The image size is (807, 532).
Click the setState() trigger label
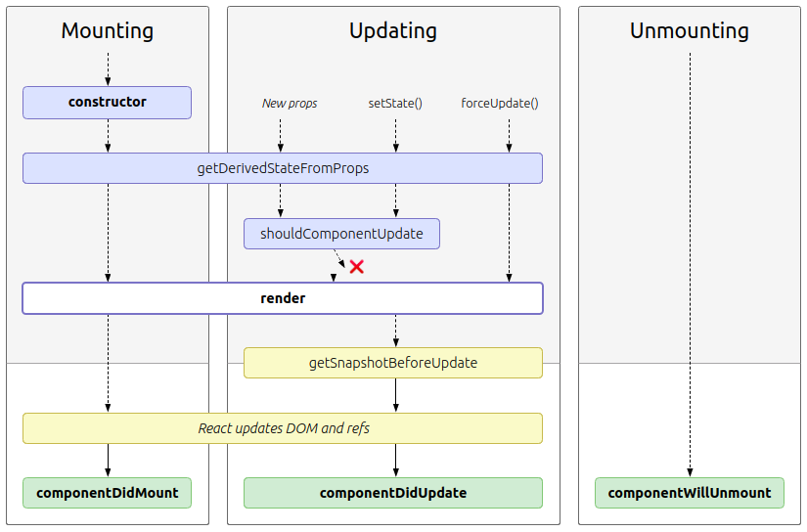point(395,103)
